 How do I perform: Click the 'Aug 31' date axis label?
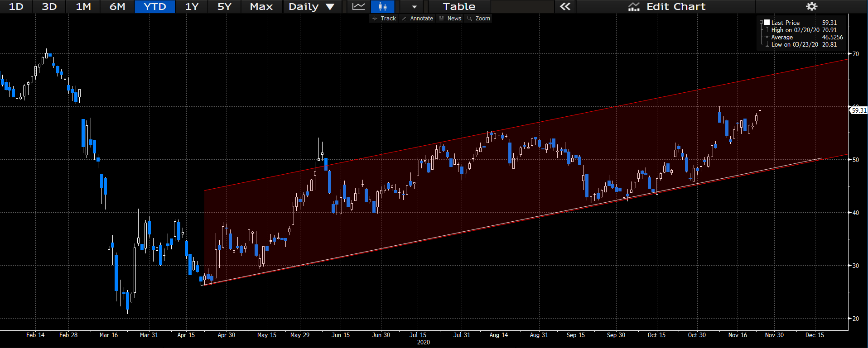click(539, 335)
